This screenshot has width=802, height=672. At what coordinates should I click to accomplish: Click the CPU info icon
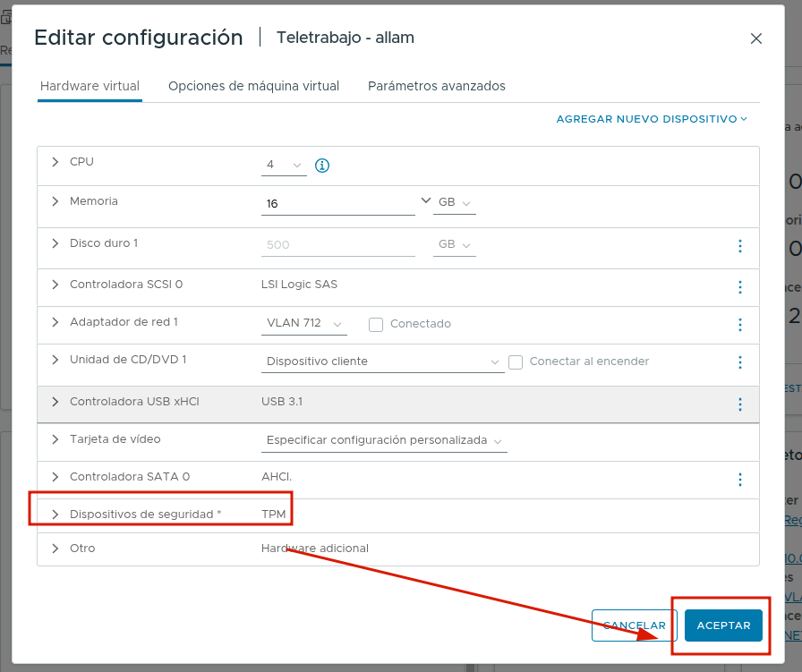click(x=323, y=166)
